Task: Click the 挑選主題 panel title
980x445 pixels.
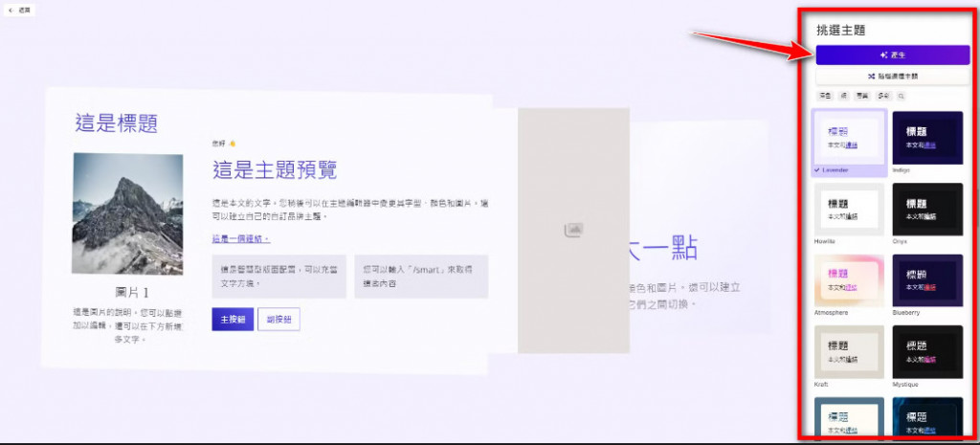Action: click(x=840, y=30)
